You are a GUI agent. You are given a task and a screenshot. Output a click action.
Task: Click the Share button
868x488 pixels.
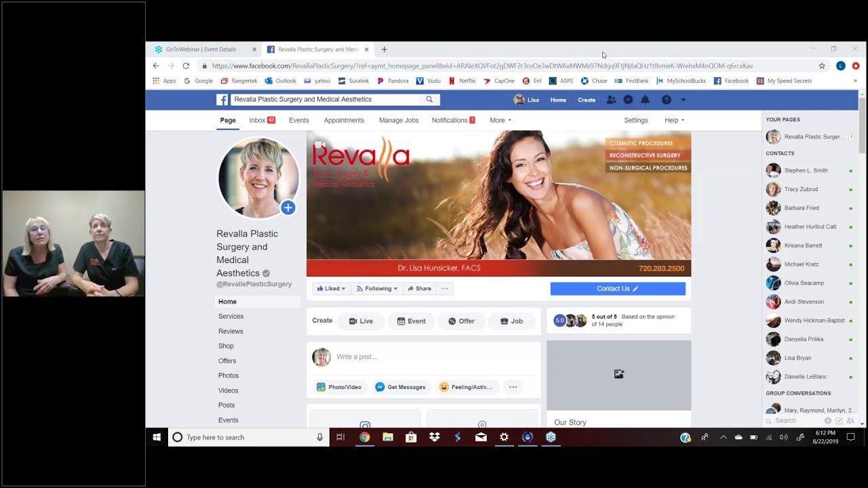click(419, 289)
